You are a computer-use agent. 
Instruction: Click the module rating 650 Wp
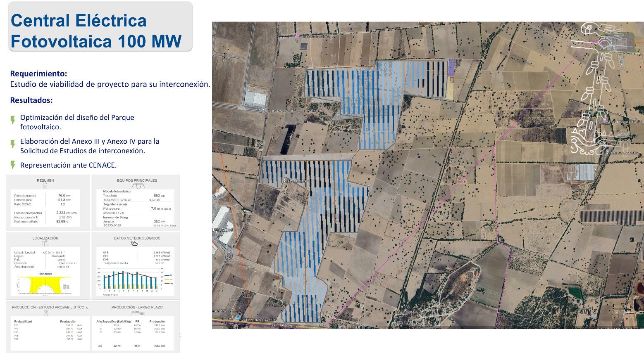159,195
